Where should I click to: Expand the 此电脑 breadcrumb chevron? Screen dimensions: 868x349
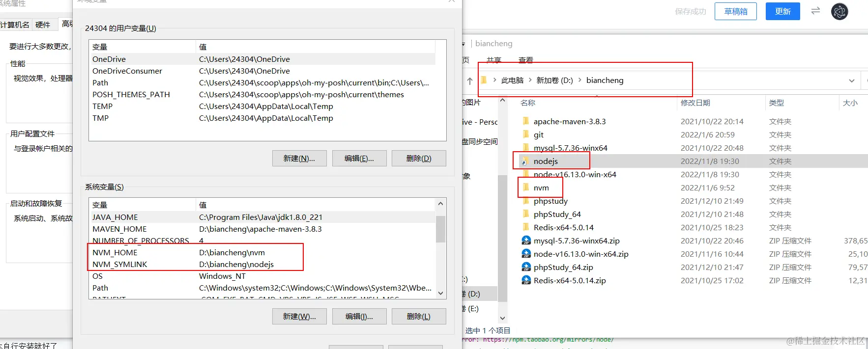(x=530, y=80)
